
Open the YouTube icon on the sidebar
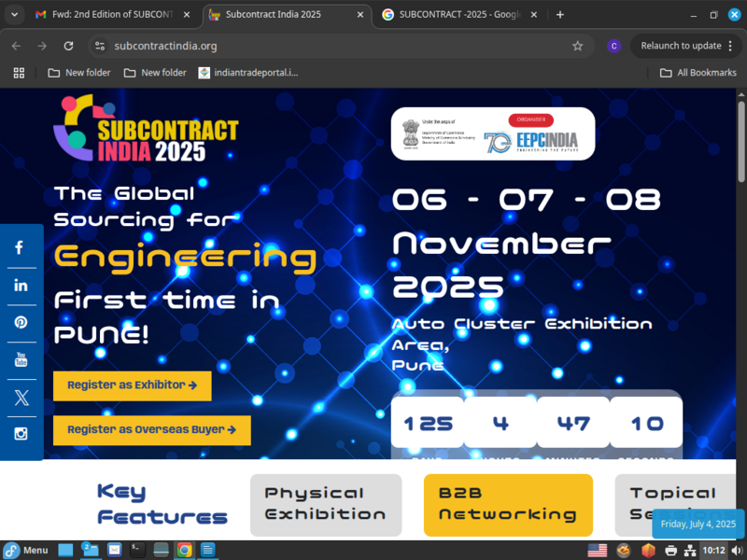pyautogui.click(x=21, y=359)
